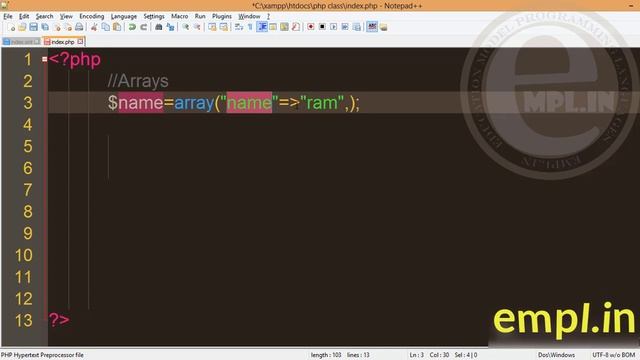Toggle Word wrap toolbar icon
Screen dimensions: 640x360
click(239, 27)
